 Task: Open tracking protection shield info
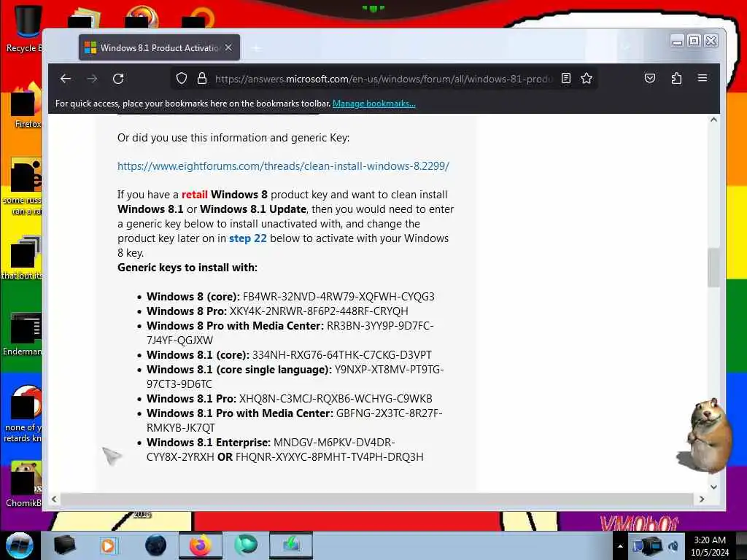[182, 79]
